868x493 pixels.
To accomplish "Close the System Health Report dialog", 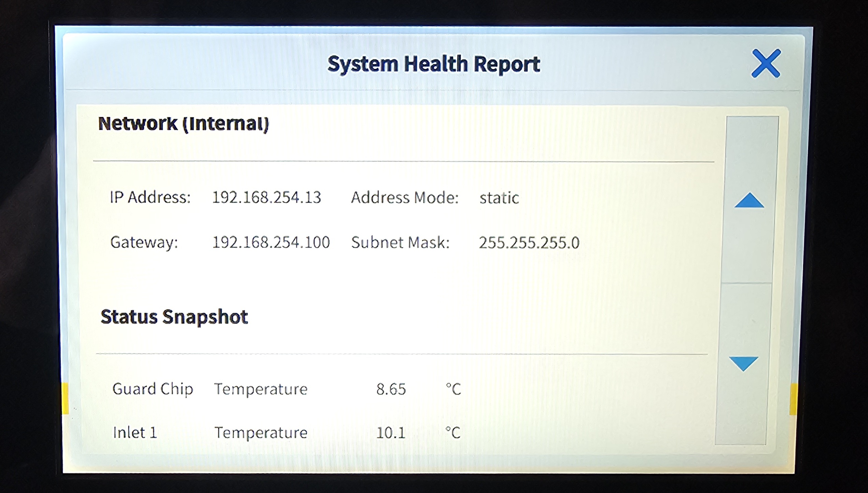I will pos(766,64).
